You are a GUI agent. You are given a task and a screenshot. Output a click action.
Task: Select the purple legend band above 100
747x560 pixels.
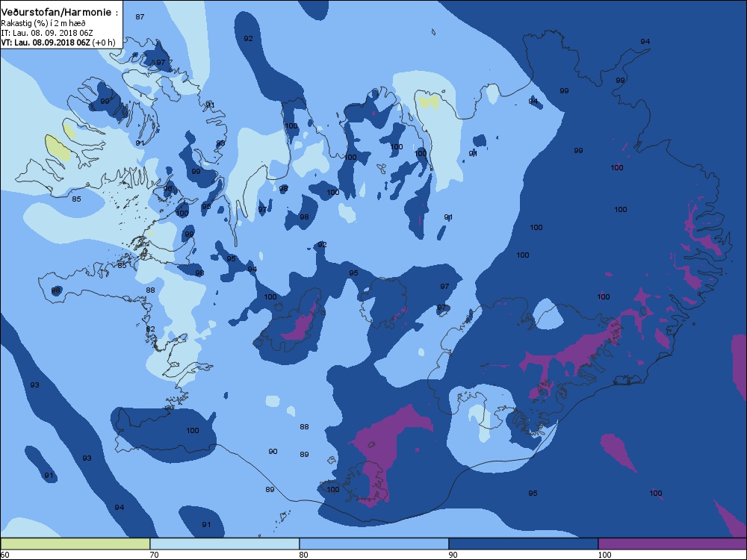click(x=672, y=544)
